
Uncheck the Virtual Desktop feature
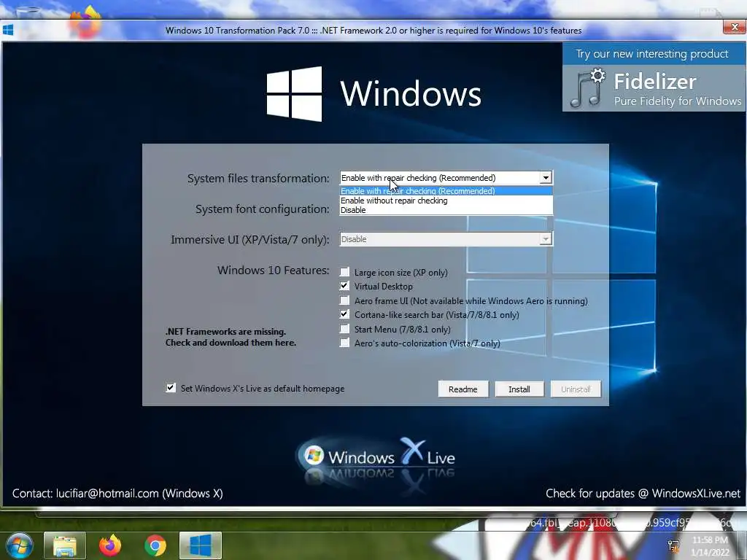pyautogui.click(x=344, y=286)
